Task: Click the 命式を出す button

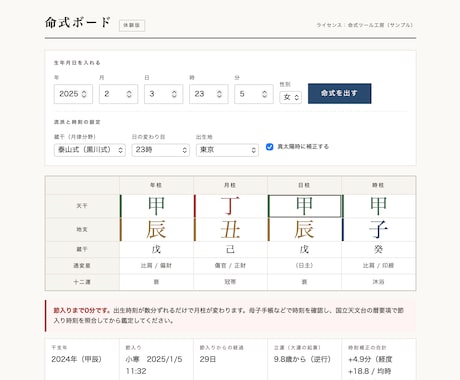Action: coord(339,93)
